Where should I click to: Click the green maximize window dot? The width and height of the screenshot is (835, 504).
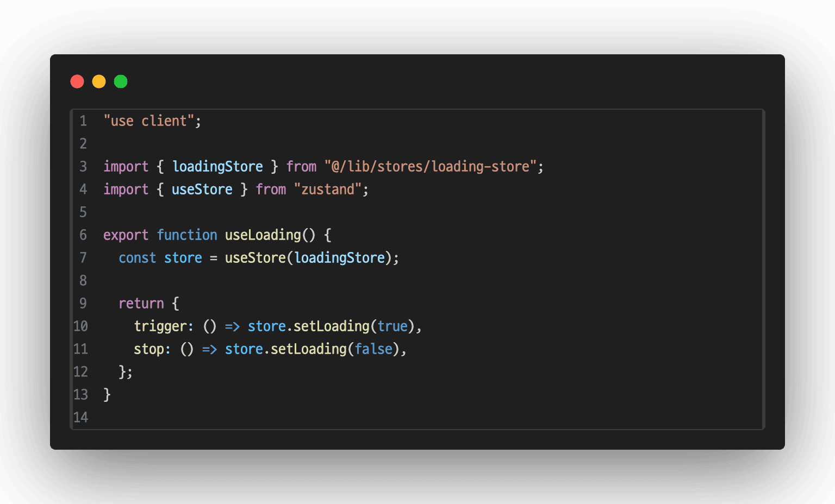click(x=121, y=81)
